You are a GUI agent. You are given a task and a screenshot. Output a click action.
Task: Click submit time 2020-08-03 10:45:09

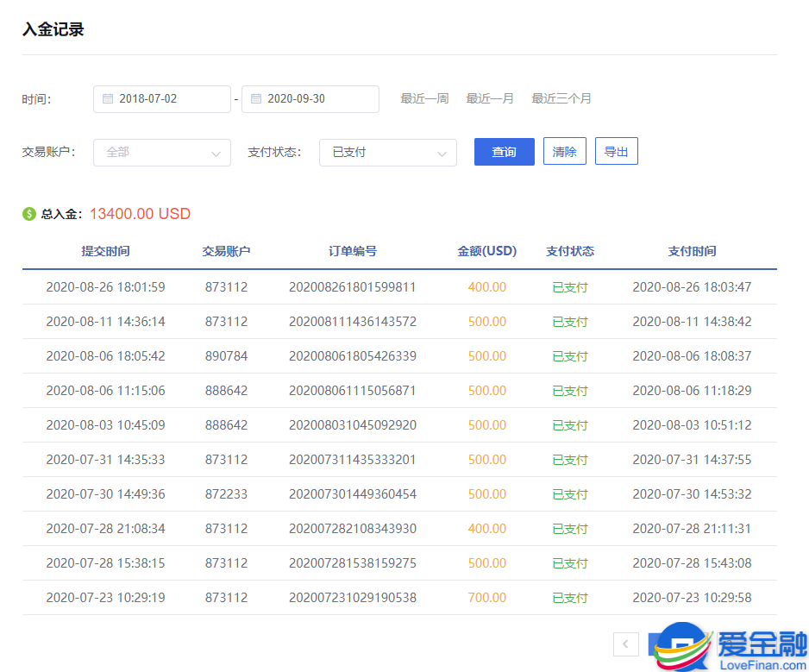106,425
